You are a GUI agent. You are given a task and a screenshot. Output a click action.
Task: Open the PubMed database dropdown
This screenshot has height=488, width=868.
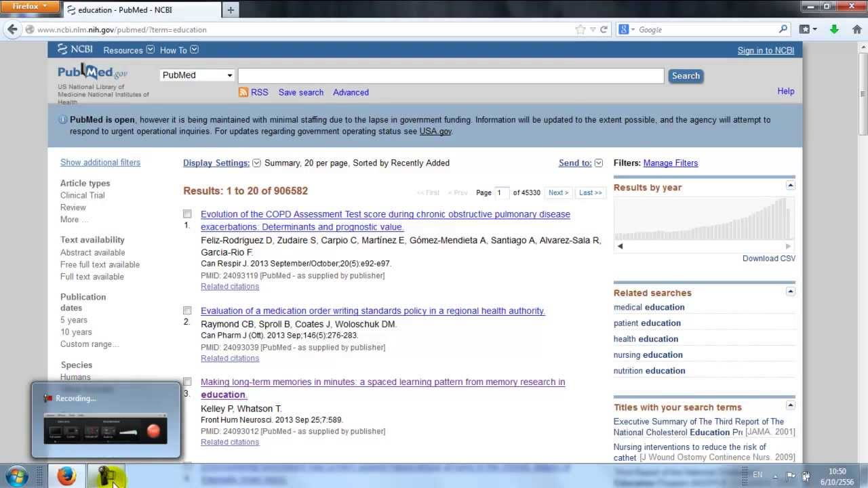click(x=197, y=75)
